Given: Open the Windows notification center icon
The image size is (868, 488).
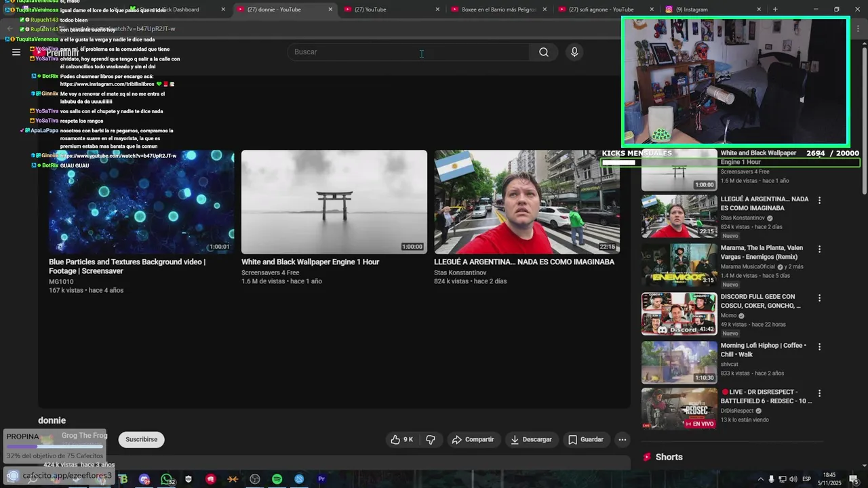Looking at the screenshot, I should pos(853,479).
